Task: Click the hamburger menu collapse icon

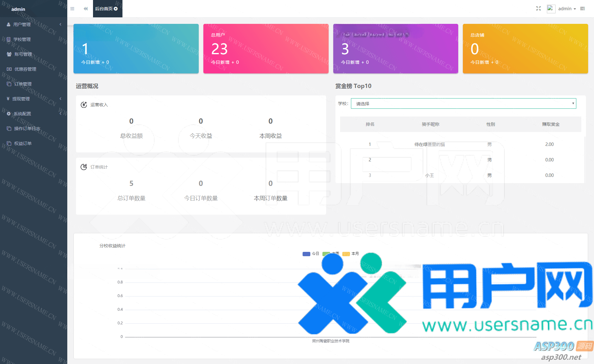Action: coord(72,9)
